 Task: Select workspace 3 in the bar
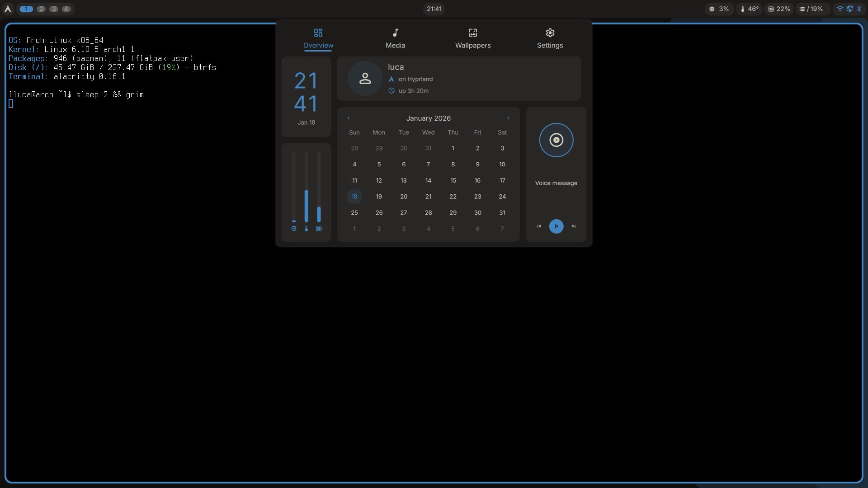pyautogui.click(x=53, y=9)
